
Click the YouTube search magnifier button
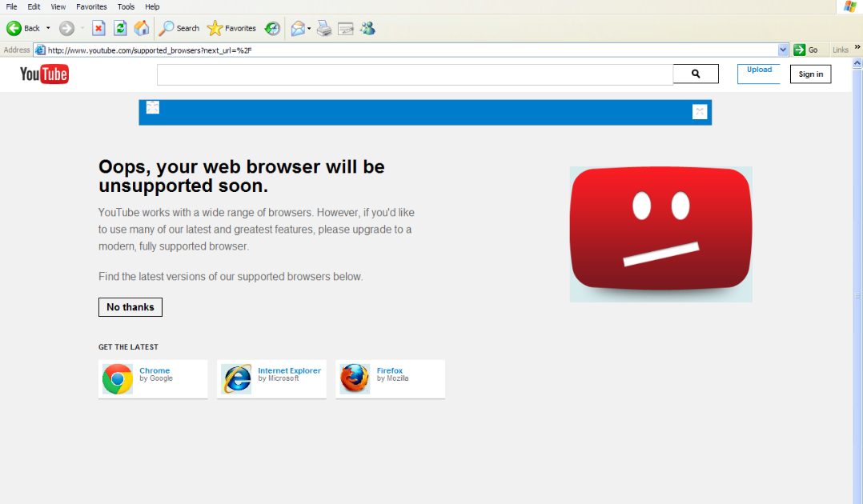pos(696,74)
